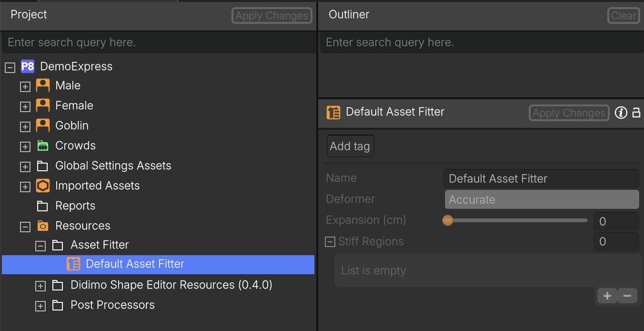
Task: Select the Default Asset Fitter asset icon
Action: click(74, 264)
